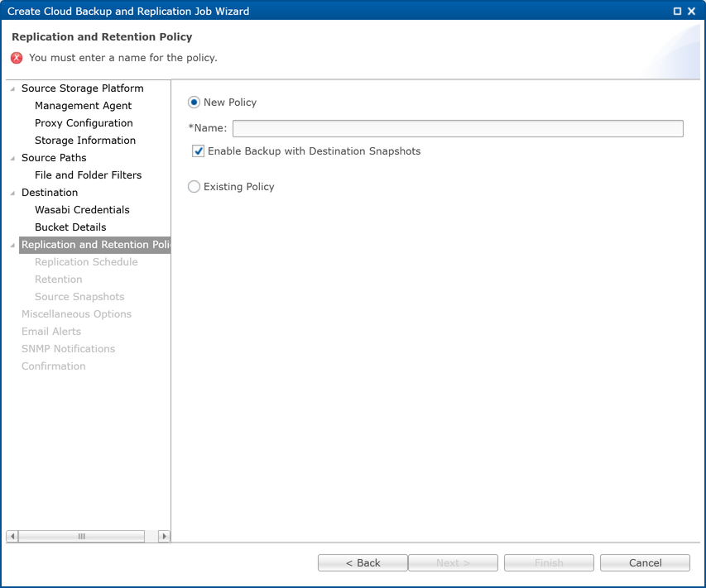The image size is (706, 588).
Task: Collapse the Destination tree node
Action: click(x=12, y=193)
